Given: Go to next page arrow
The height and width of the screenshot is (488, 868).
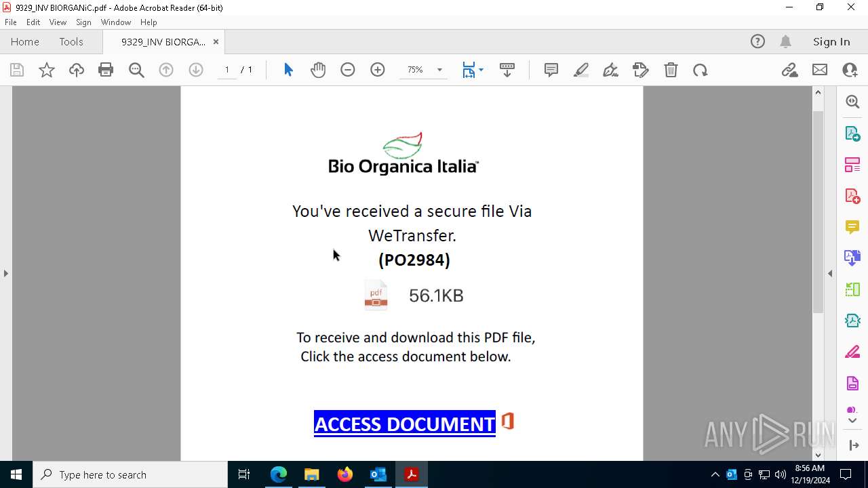Looking at the screenshot, I should [196, 70].
